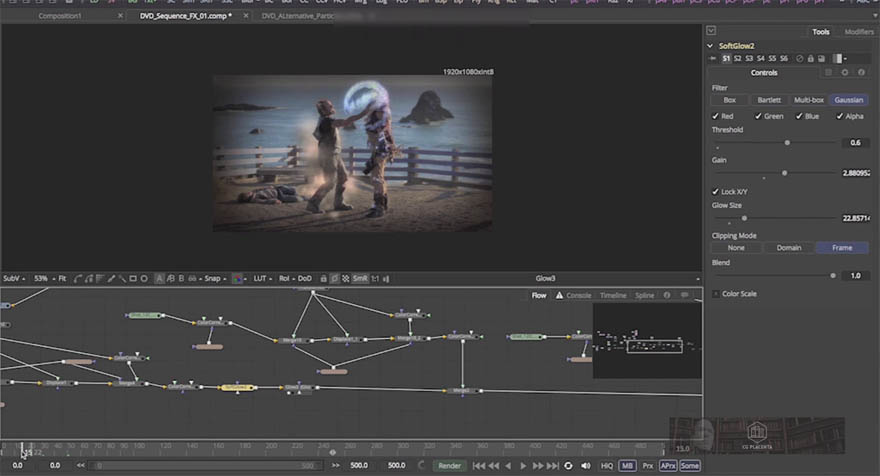Screen dimensions: 880x476
Task: Collapse the SoftGlow2 tool header
Action: 710,46
